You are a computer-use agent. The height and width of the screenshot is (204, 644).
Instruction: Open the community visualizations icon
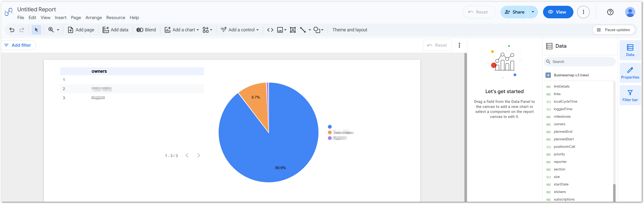point(207,30)
